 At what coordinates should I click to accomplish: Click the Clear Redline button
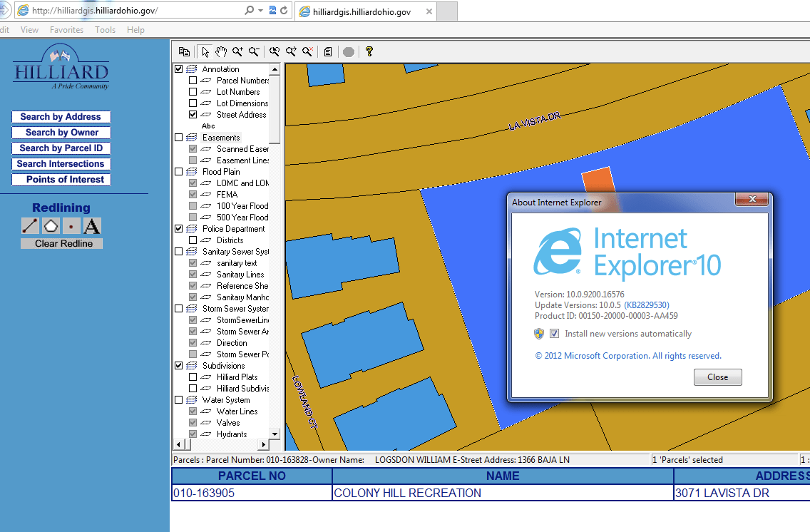click(62, 243)
